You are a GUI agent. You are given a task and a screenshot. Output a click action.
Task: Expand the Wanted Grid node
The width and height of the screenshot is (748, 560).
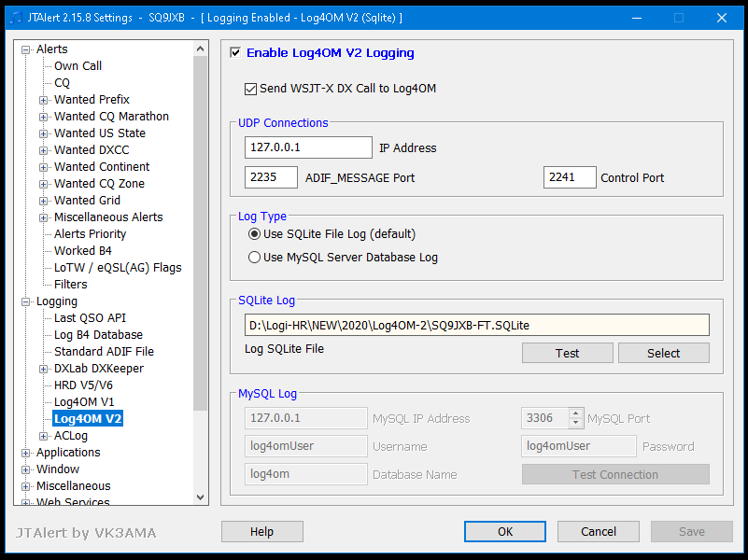point(43,201)
